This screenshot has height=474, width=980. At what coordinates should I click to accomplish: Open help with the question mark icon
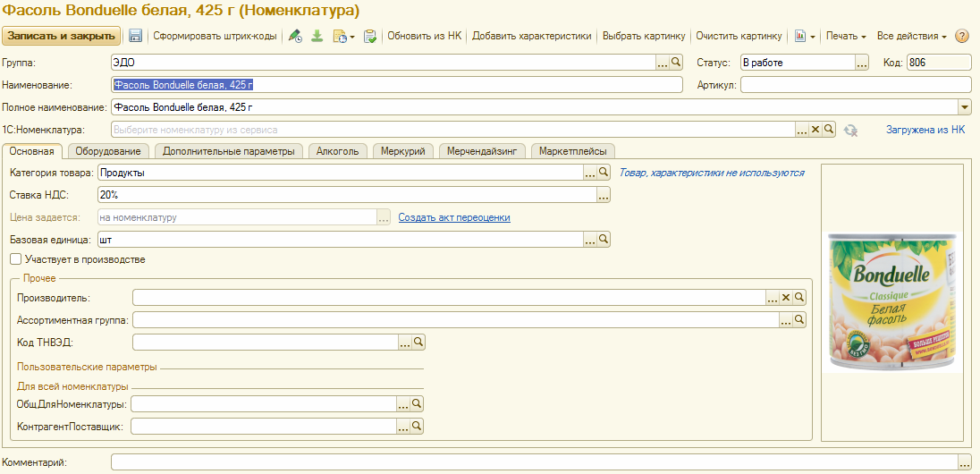(x=962, y=37)
